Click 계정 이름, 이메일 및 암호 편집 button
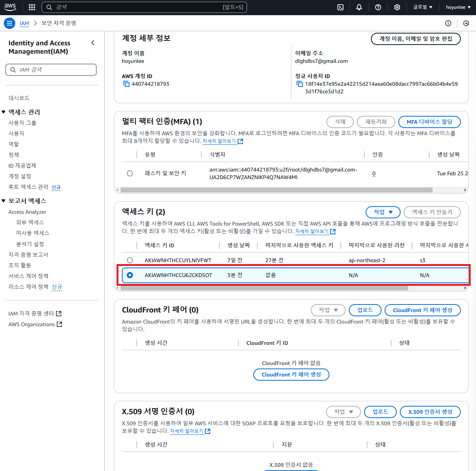Screen dimensions: 476x471 pyautogui.click(x=416, y=38)
